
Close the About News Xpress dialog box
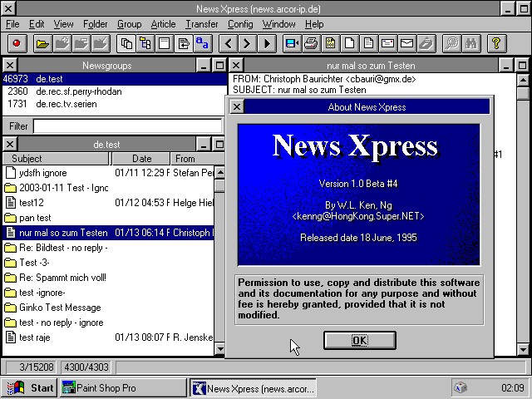(237, 107)
